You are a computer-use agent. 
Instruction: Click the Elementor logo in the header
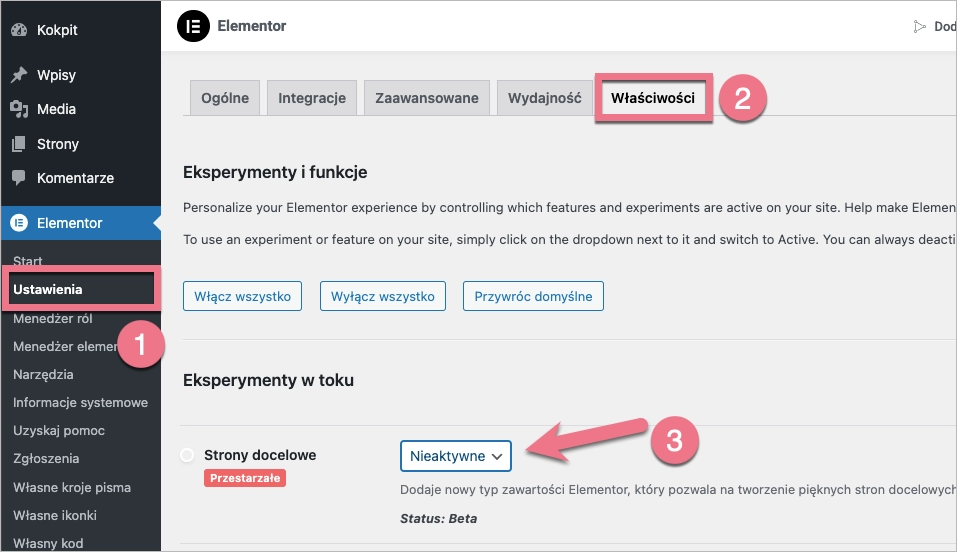(192, 27)
